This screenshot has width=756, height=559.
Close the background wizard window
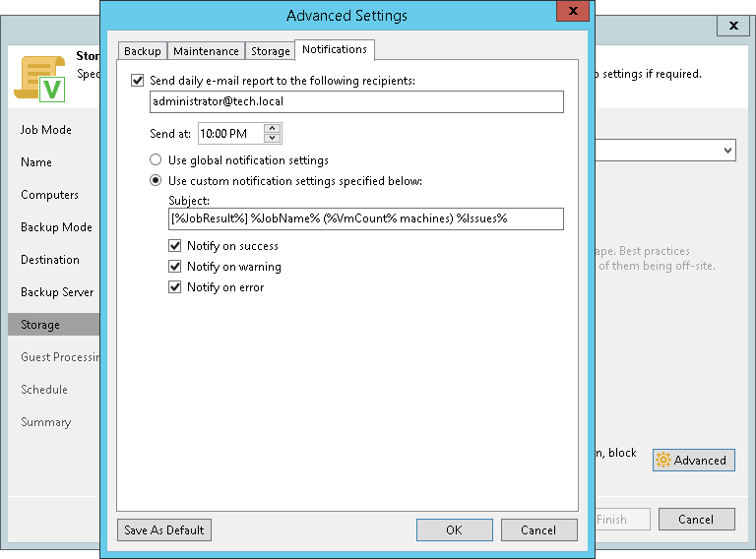point(733,26)
